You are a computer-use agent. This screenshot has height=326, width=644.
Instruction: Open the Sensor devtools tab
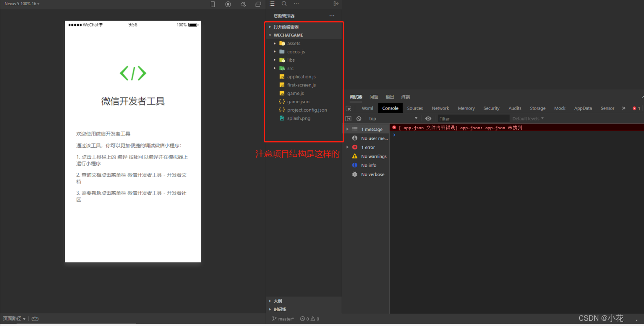point(607,108)
